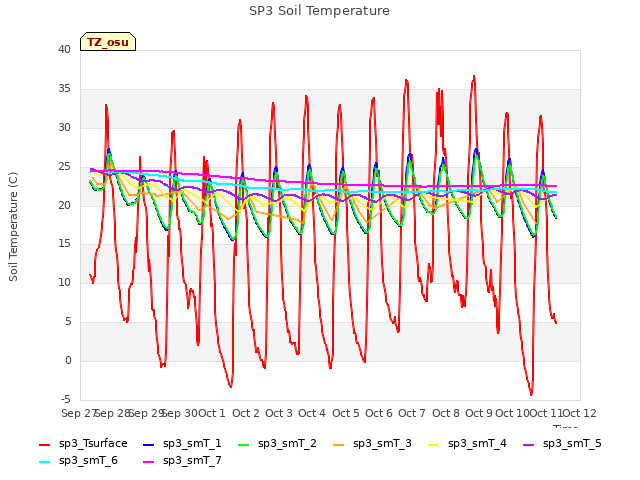640x480 pixels.
Task: Click the SP3 Soil Temperature chart title
Action: coord(319,11)
